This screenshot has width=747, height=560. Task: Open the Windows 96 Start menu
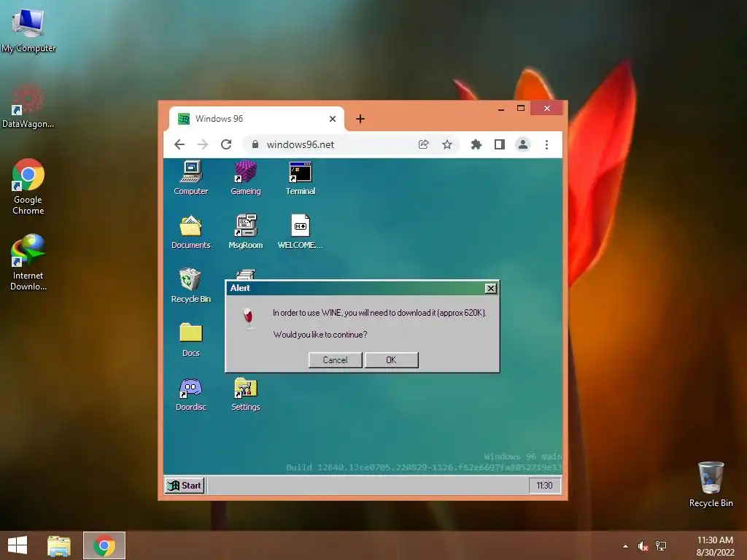click(x=185, y=485)
